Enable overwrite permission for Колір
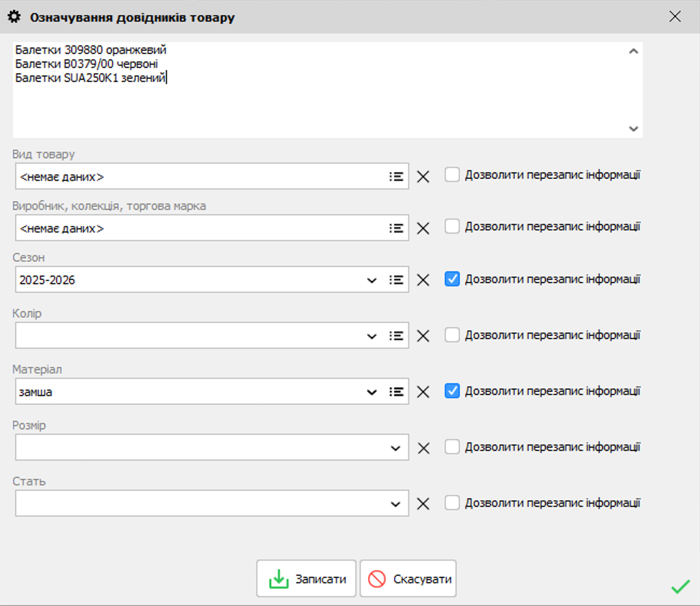 (452, 335)
